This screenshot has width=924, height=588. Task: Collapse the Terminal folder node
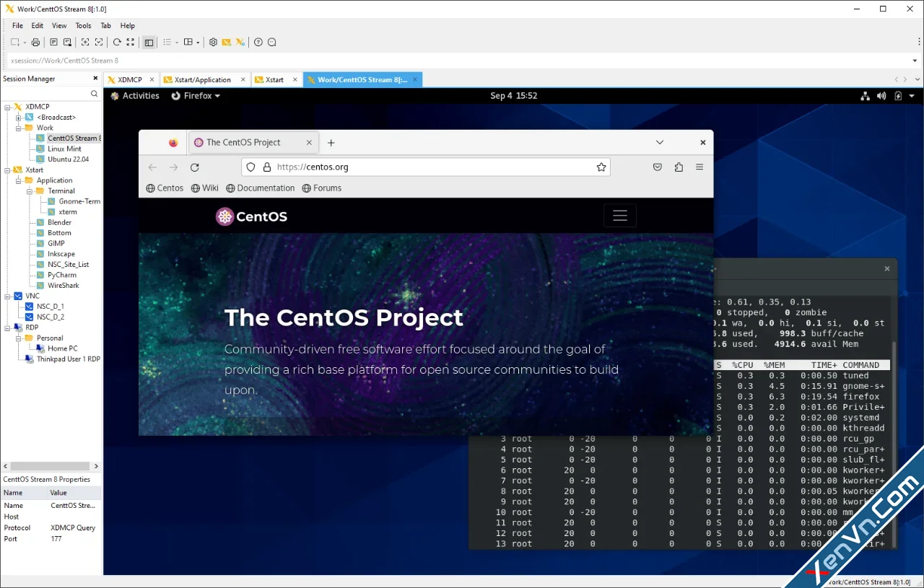point(29,190)
